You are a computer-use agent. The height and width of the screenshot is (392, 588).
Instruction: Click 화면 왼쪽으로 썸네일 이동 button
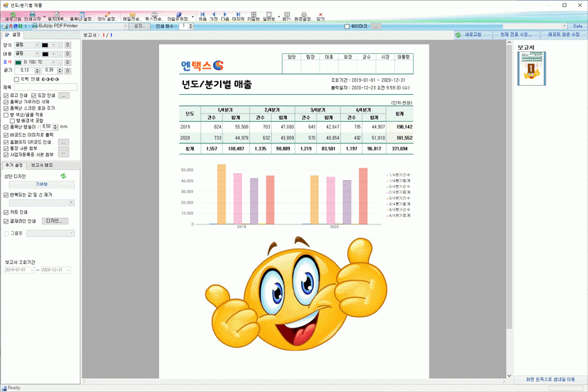click(550, 380)
